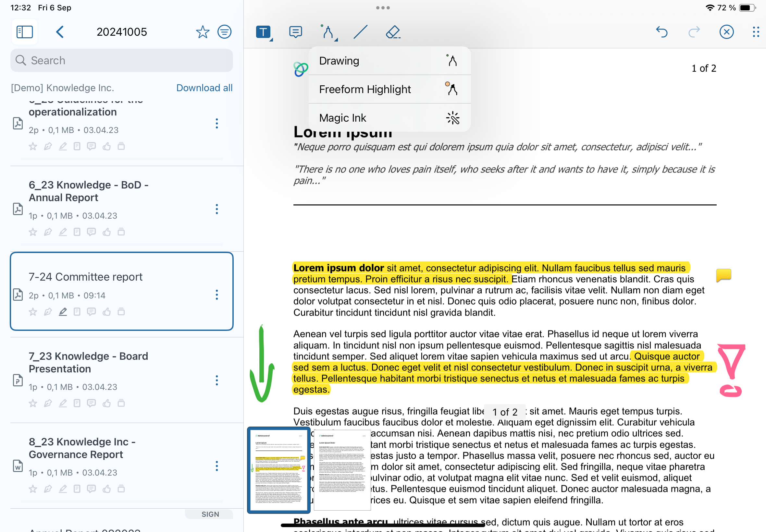The height and width of the screenshot is (532, 766).
Task: Undo the last annotation
Action: [x=661, y=32]
